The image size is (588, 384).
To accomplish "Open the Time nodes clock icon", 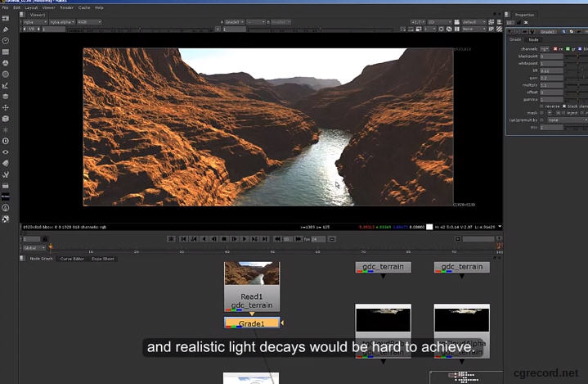I will [6, 41].
